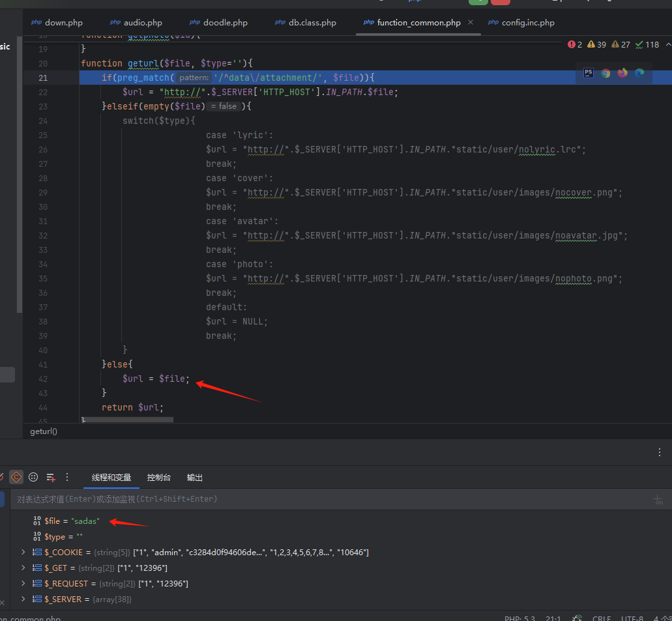Select the $file variable in debugger

pos(72,521)
